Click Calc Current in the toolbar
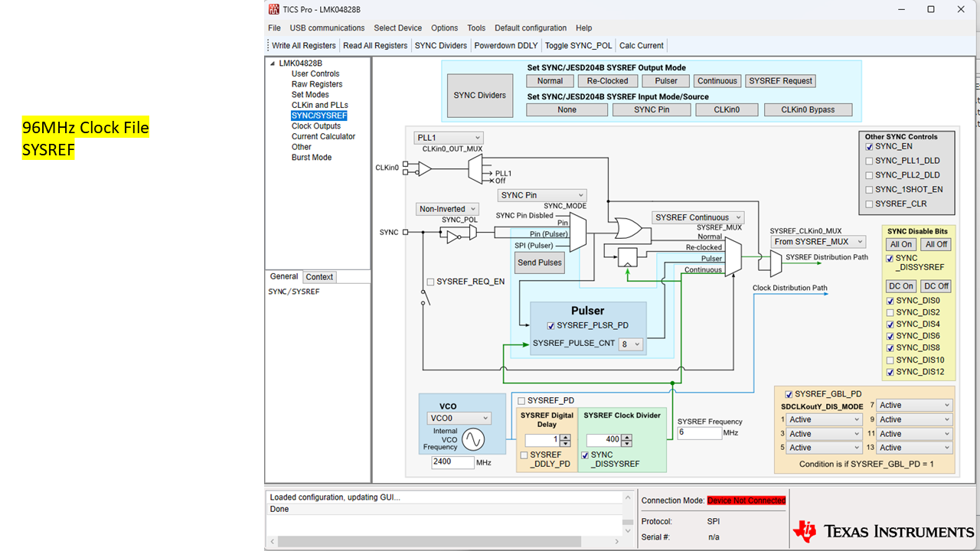The height and width of the screenshot is (551, 980). [x=642, y=45]
